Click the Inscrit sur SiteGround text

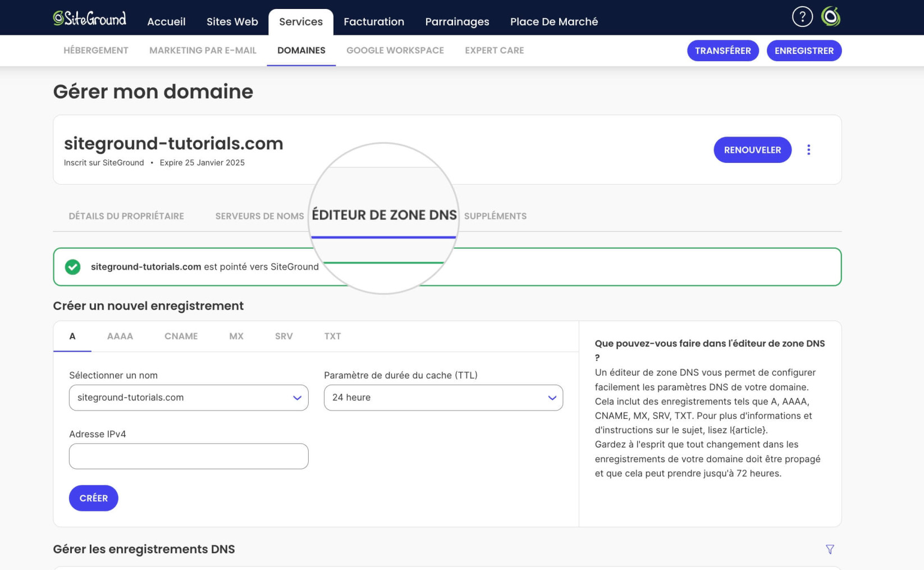pos(104,163)
